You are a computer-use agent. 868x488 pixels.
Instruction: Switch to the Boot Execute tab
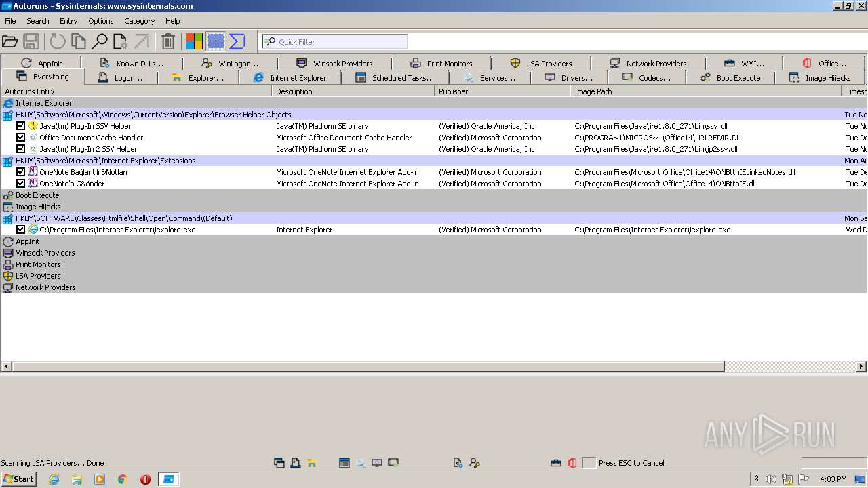click(x=730, y=78)
